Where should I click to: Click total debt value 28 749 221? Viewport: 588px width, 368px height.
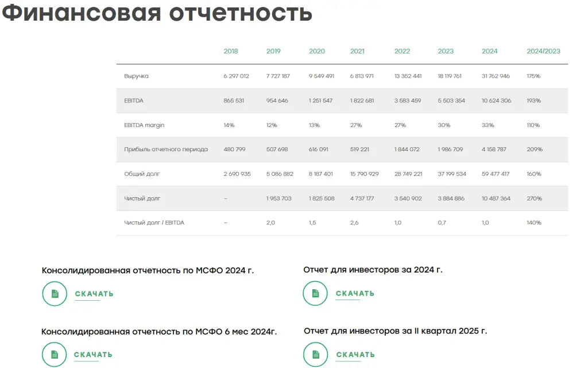(408, 174)
